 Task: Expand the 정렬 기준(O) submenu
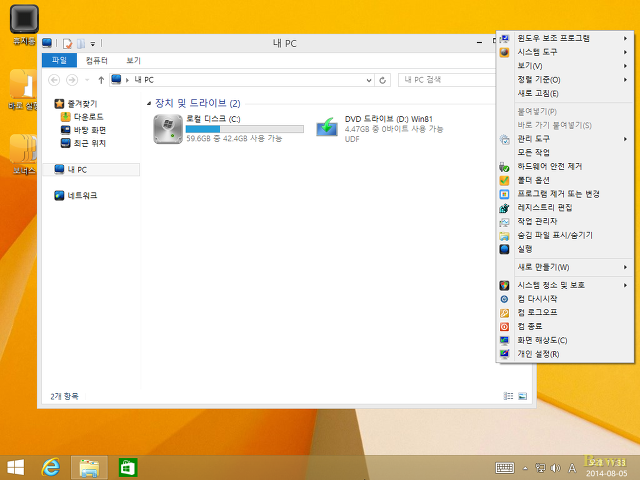[x=565, y=80]
